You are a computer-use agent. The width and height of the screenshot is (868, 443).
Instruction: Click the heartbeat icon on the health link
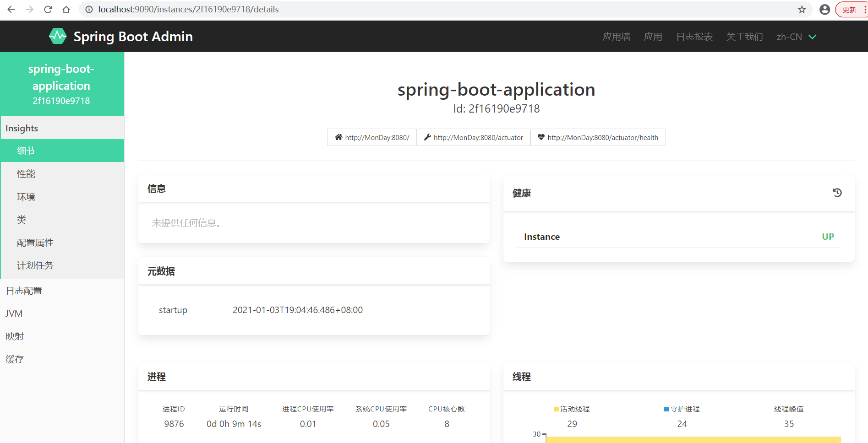pyautogui.click(x=541, y=137)
